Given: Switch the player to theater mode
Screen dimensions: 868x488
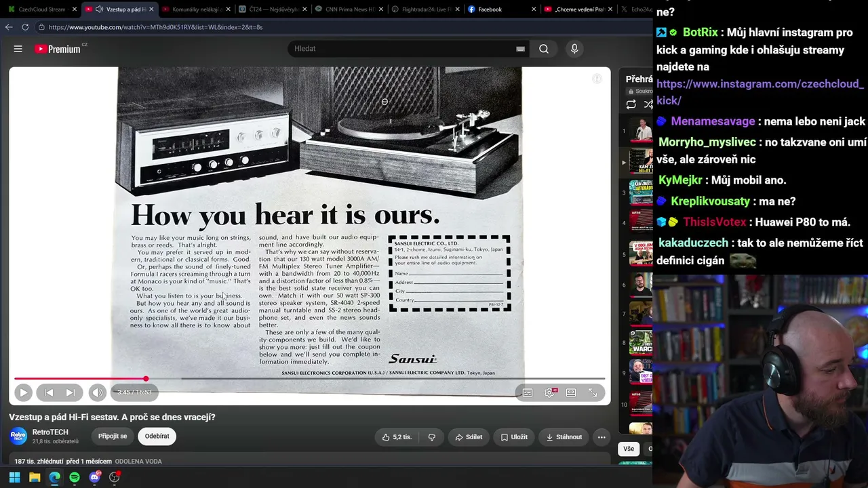Looking at the screenshot, I should (571, 392).
